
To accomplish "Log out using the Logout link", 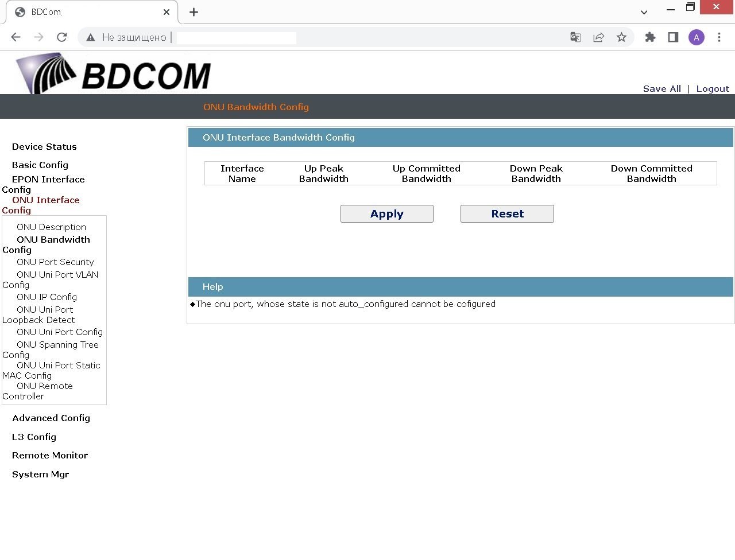I will pos(713,89).
